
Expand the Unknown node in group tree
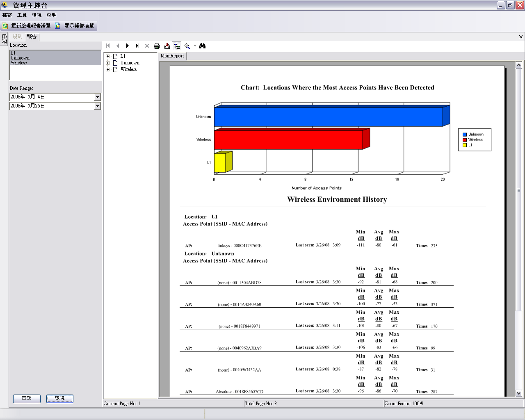108,63
